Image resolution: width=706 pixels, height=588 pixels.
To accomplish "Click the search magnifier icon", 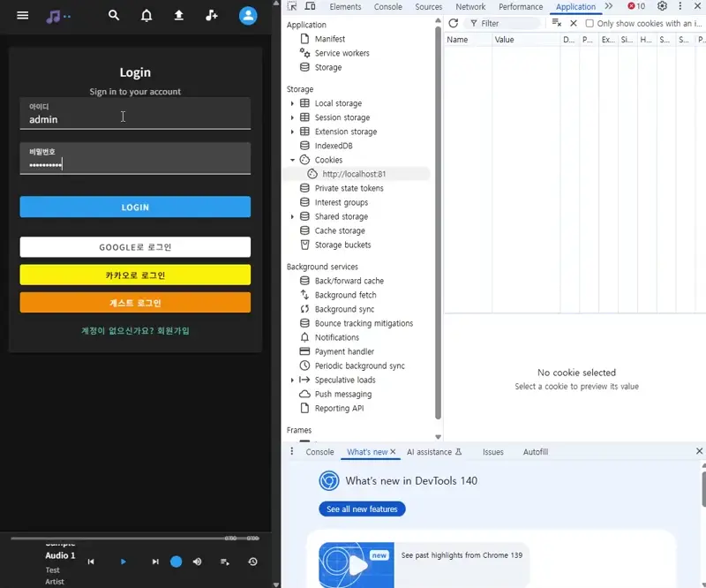I will click(113, 16).
